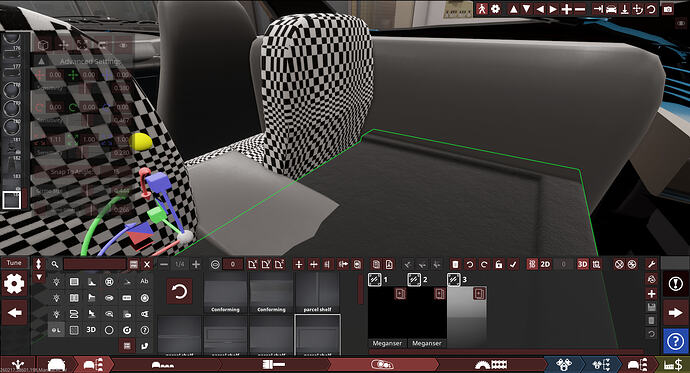This screenshot has width=690, height=373.
Task: Select the 'Ab' text fixture category
Action: 144,281
